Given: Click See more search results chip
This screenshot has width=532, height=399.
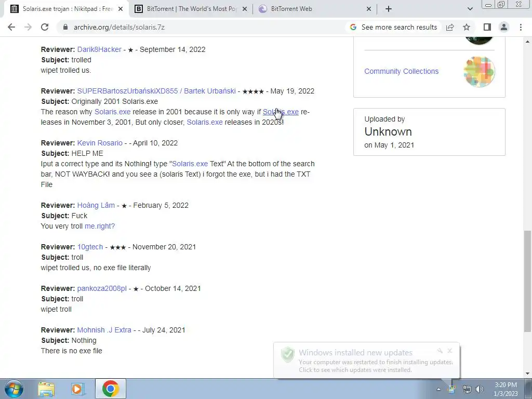Looking at the screenshot, I should [393, 27].
